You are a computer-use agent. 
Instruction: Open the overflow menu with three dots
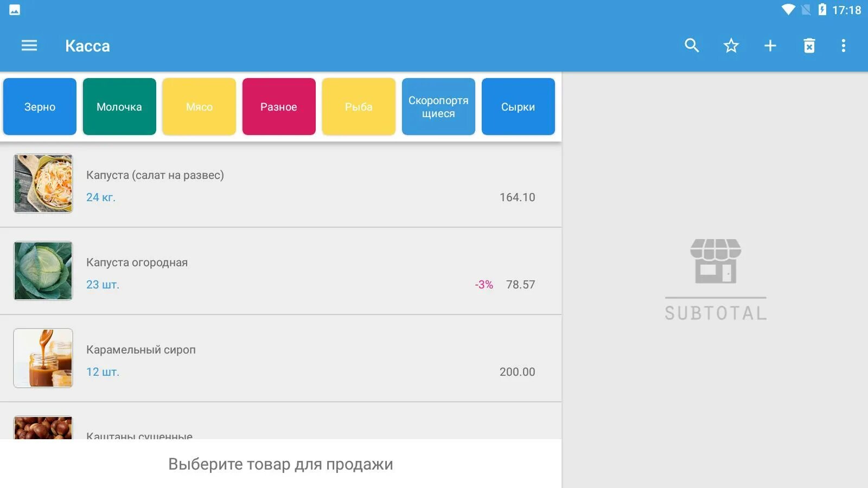[844, 46]
